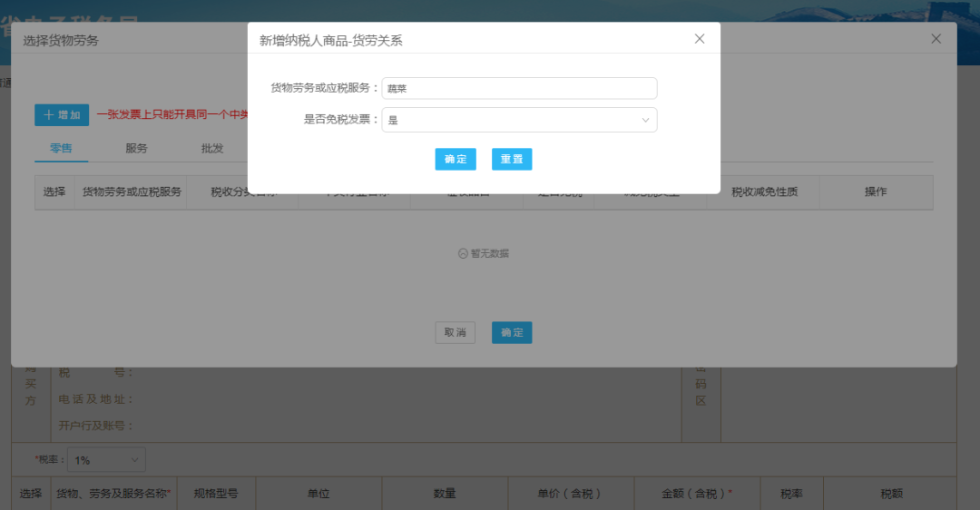Click the 货物、劳务及服务名称 column header
The image size is (980, 510).
point(113,494)
